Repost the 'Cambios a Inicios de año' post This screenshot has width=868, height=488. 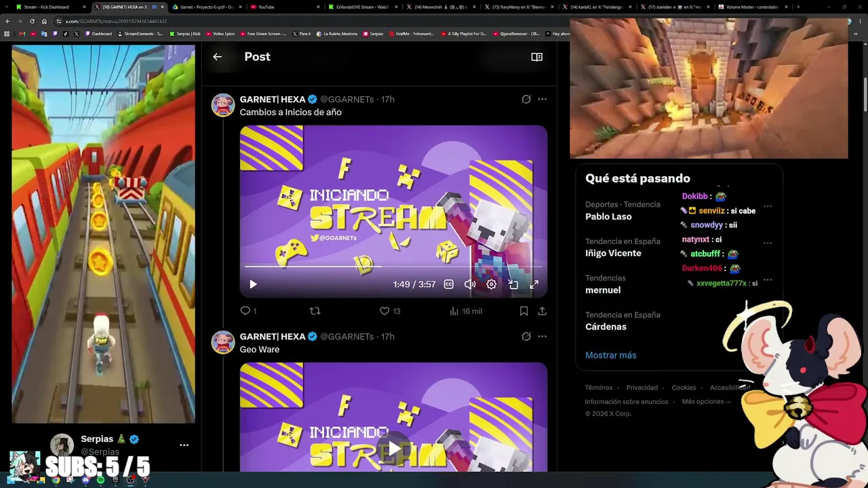point(315,311)
